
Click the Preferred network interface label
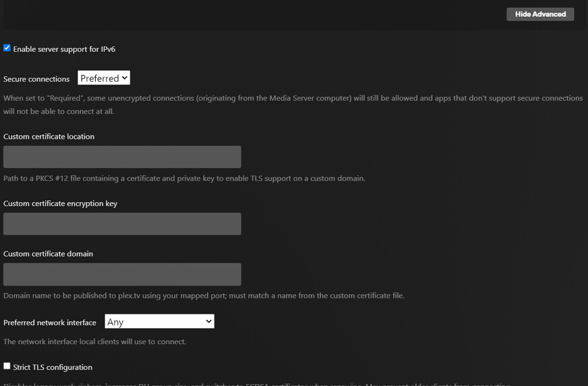pos(50,323)
